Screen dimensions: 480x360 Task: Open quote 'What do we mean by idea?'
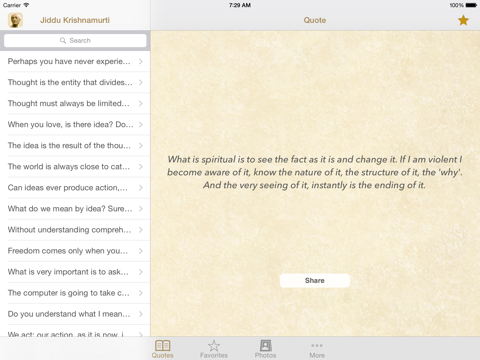pos(75,209)
